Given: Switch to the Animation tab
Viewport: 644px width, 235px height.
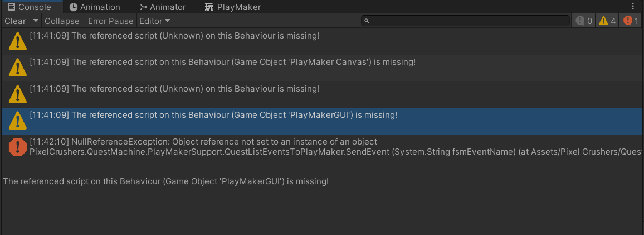Looking at the screenshot, I should pyautogui.click(x=95, y=7).
